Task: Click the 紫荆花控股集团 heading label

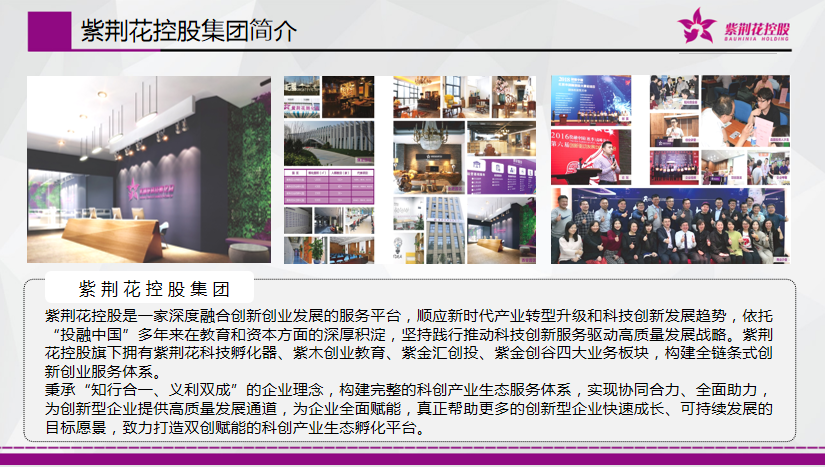Action: (x=154, y=289)
